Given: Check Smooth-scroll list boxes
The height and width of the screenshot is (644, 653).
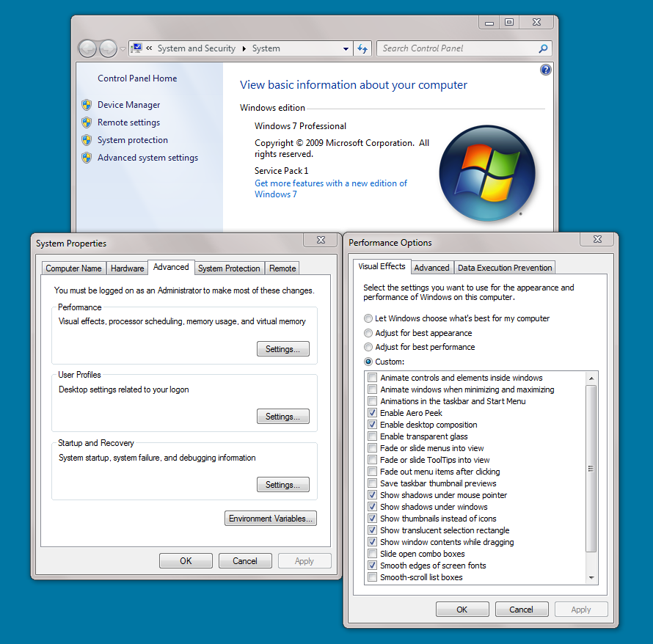Looking at the screenshot, I should (x=372, y=577).
